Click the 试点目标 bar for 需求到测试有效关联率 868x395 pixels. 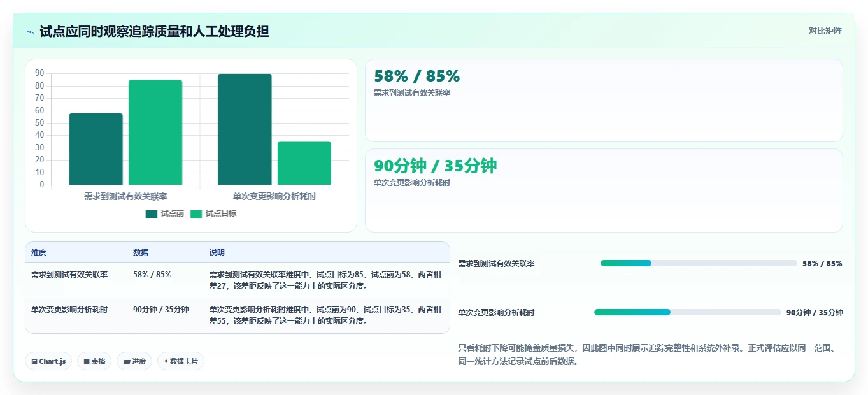(155, 133)
